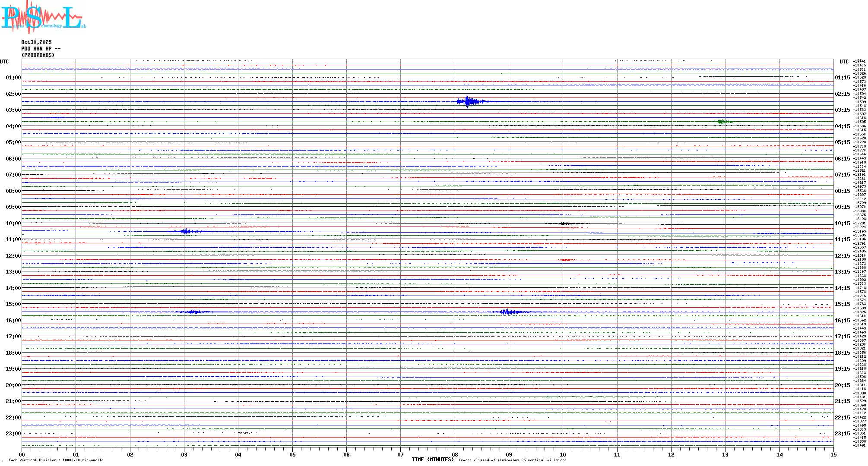Click the black seismic event on the 10:00 trace

[565, 224]
